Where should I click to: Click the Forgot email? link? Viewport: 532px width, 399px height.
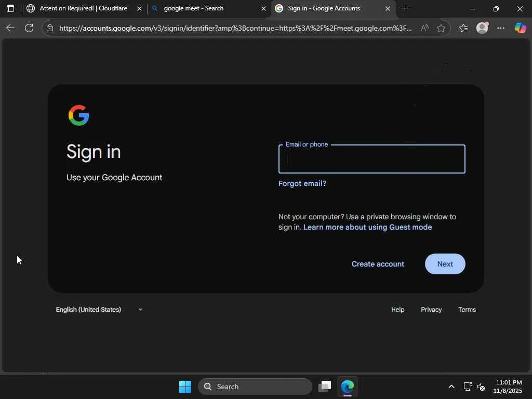coord(302,183)
